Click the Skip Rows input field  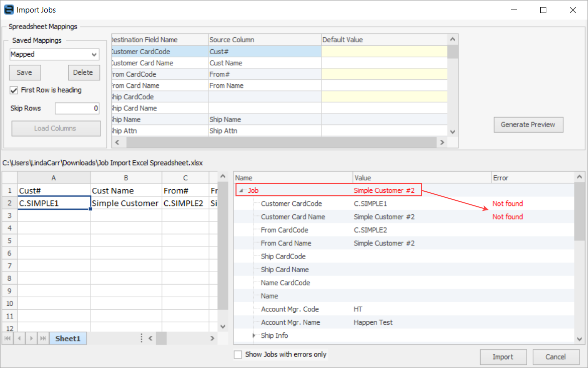point(77,108)
